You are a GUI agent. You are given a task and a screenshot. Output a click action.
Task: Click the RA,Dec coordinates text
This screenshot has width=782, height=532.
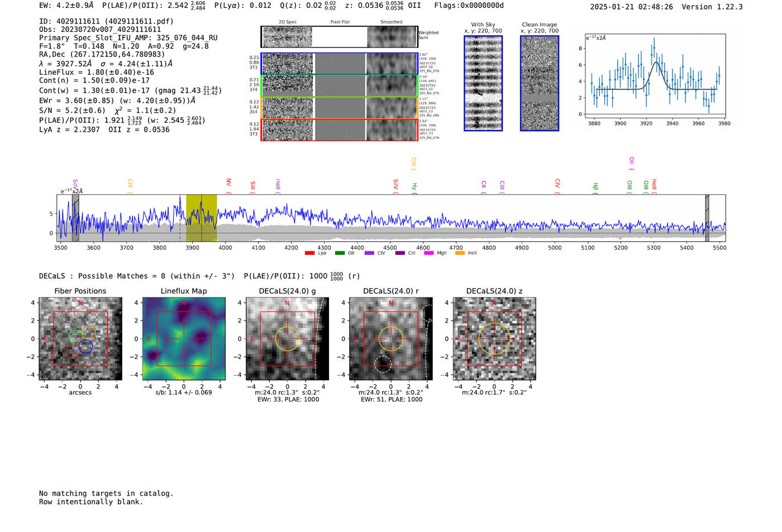tap(102, 55)
